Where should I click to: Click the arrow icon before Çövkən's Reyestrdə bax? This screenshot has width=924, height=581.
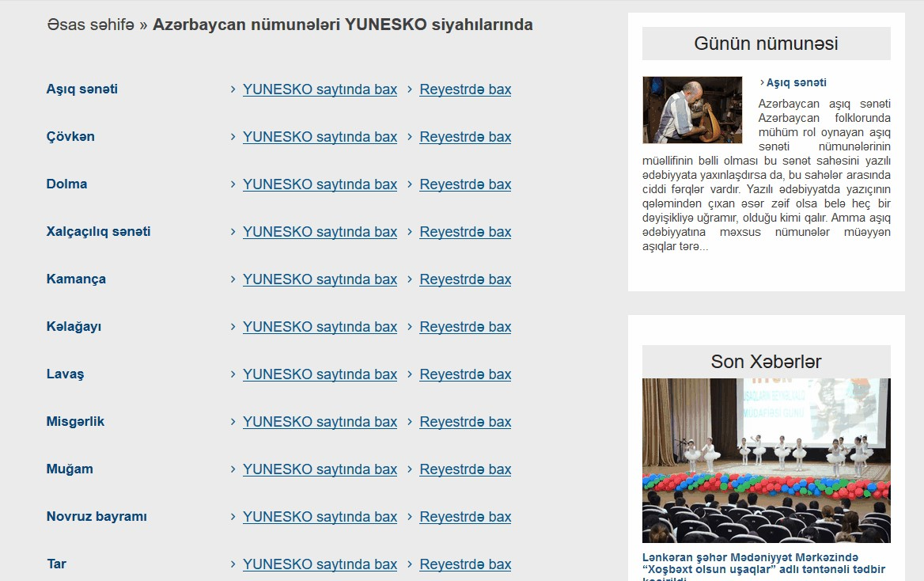click(410, 137)
